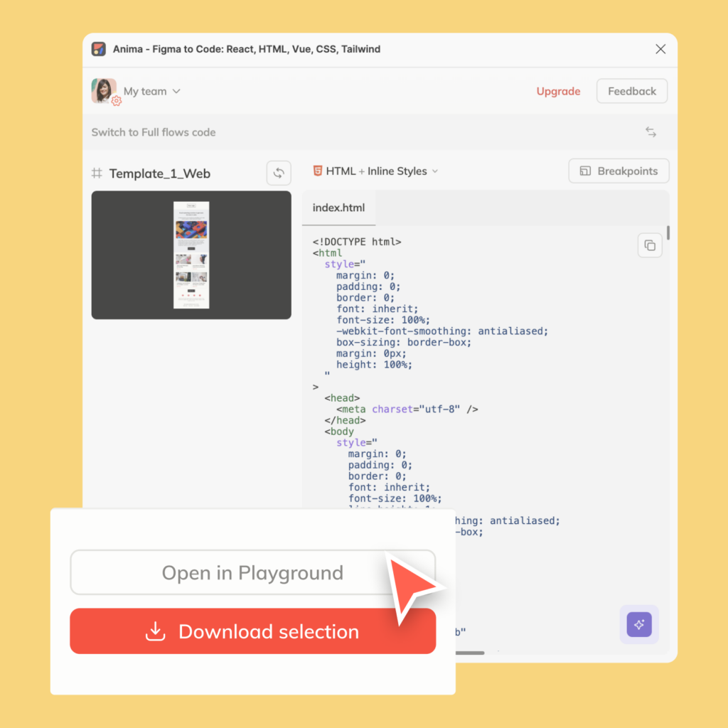Image resolution: width=728 pixels, height=728 pixels.
Task: Open team settings via the gear icon
Action: click(117, 102)
